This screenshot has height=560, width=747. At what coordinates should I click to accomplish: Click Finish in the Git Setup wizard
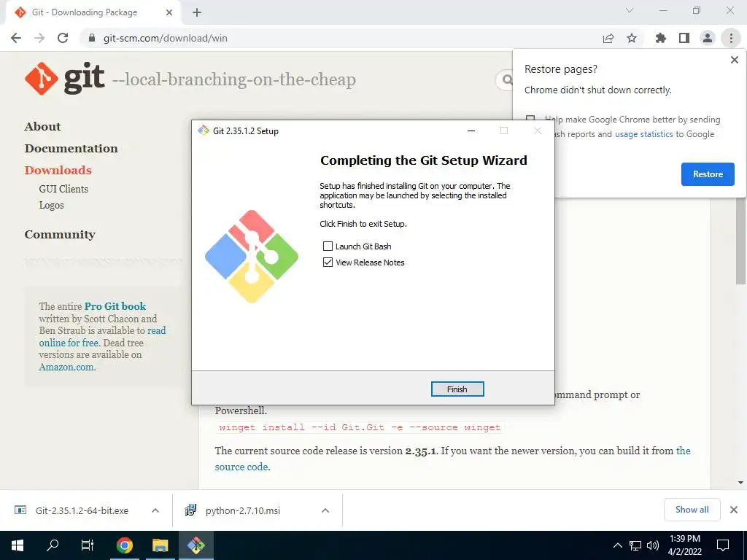(x=457, y=389)
